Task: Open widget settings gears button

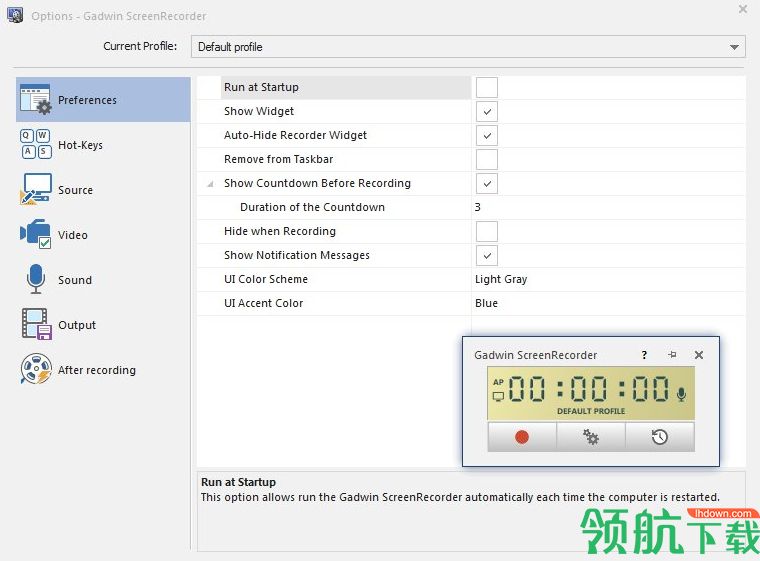Action: tap(591, 437)
